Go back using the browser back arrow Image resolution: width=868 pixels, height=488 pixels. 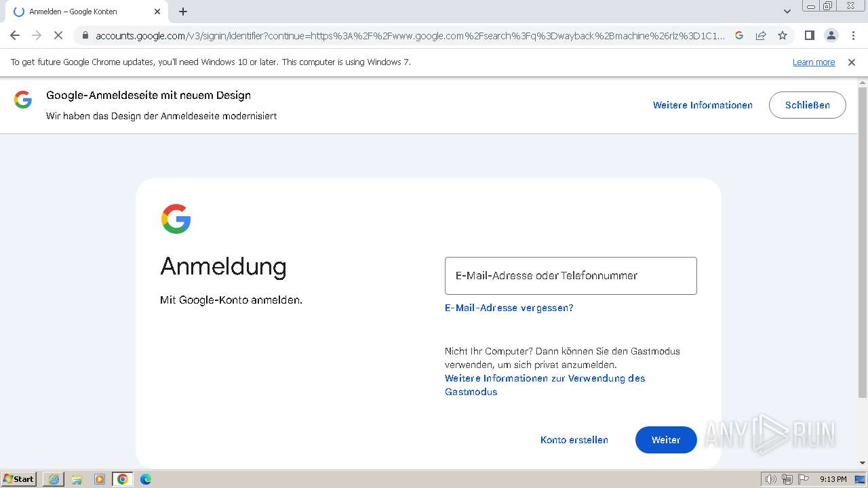coord(15,35)
